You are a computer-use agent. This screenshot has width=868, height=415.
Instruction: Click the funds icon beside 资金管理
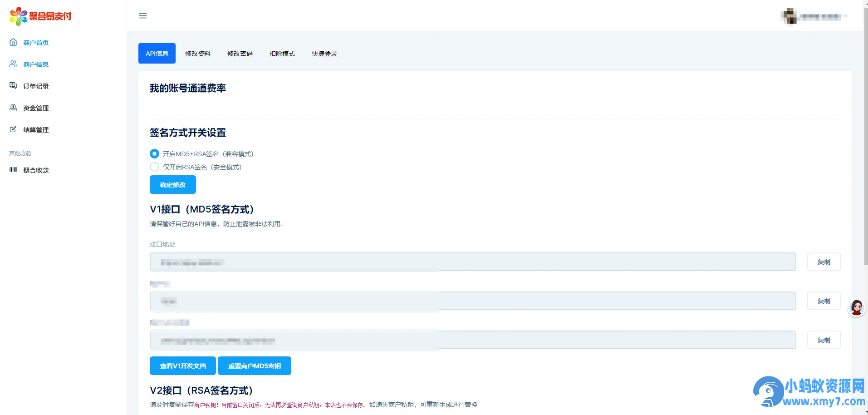(13, 108)
